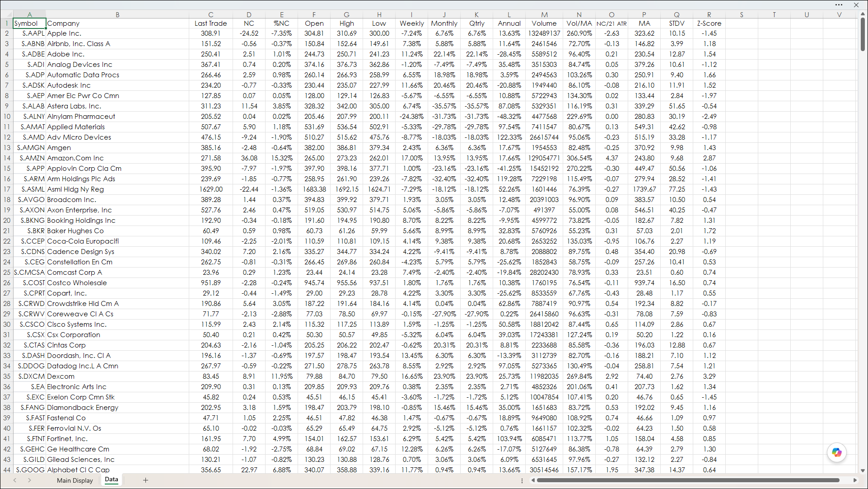Select the Cisco Systems Inc. cell
Viewport: 868px width, 489px height.
pos(117,324)
